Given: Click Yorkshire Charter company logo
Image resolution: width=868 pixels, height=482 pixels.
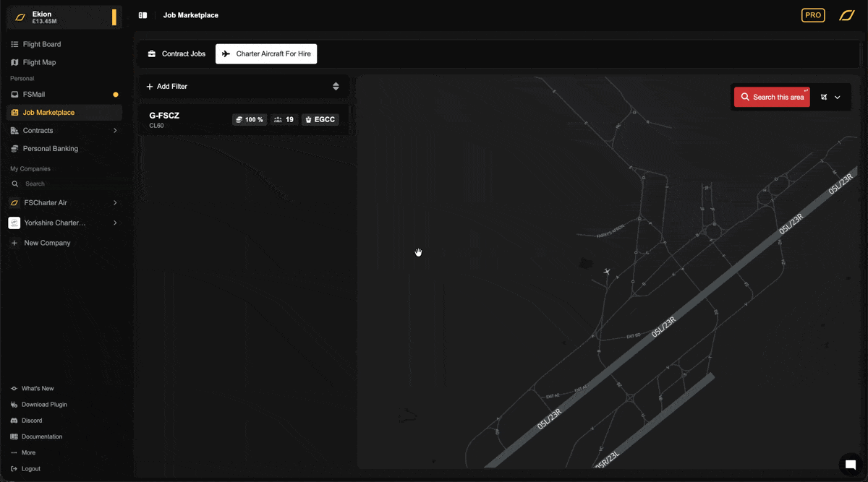Looking at the screenshot, I should (14, 223).
